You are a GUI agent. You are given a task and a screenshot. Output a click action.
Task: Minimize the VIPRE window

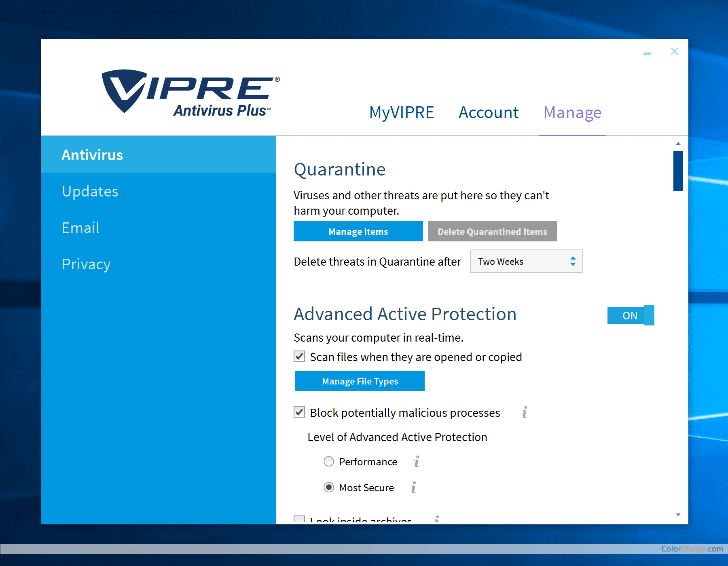pyautogui.click(x=647, y=53)
